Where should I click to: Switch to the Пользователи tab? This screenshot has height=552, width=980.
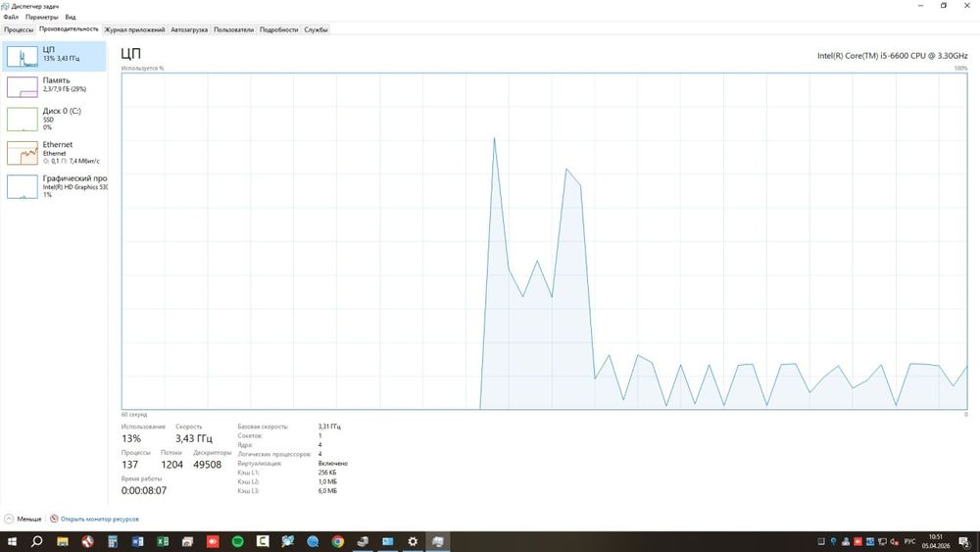234,29
